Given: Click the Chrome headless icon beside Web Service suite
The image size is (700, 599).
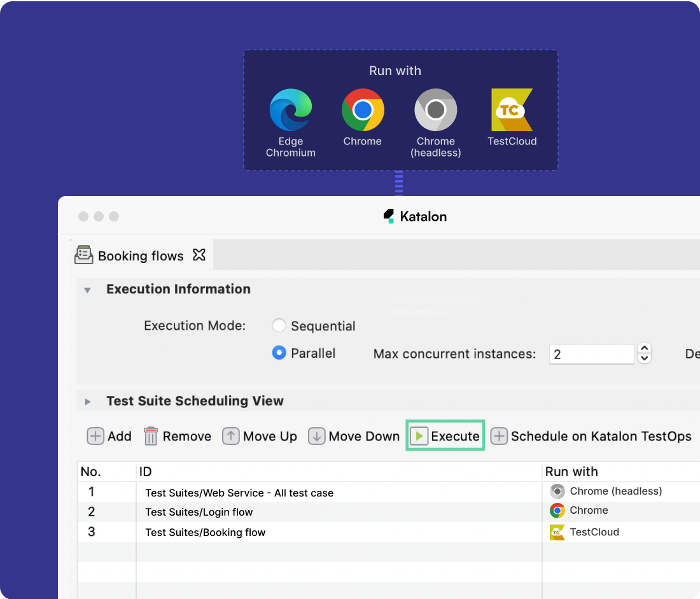Looking at the screenshot, I should (558, 491).
